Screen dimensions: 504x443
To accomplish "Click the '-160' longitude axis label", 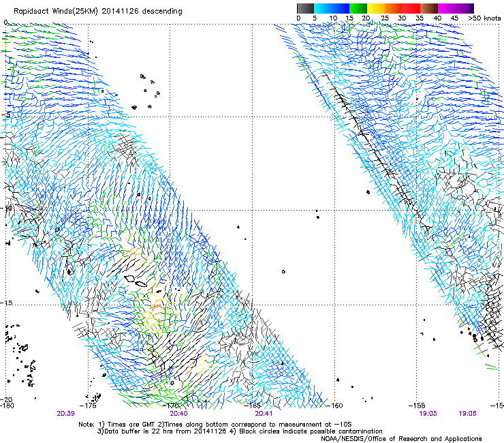I will [x=335, y=406].
